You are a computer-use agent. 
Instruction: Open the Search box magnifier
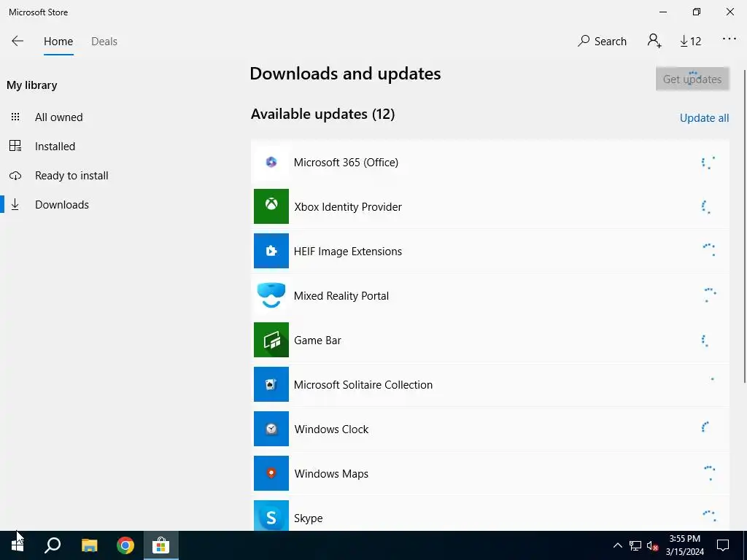click(x=584, y=41)
